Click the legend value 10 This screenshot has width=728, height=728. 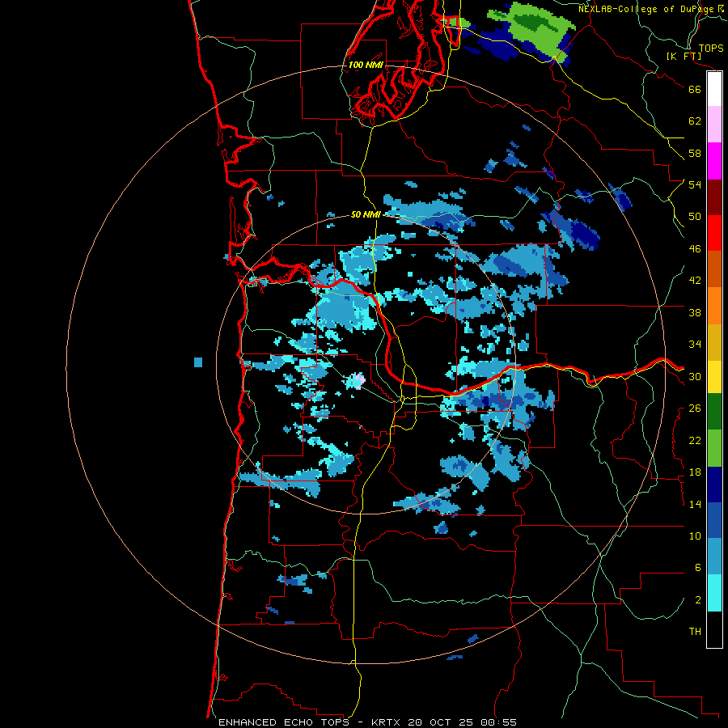click(x=695, y=536)
